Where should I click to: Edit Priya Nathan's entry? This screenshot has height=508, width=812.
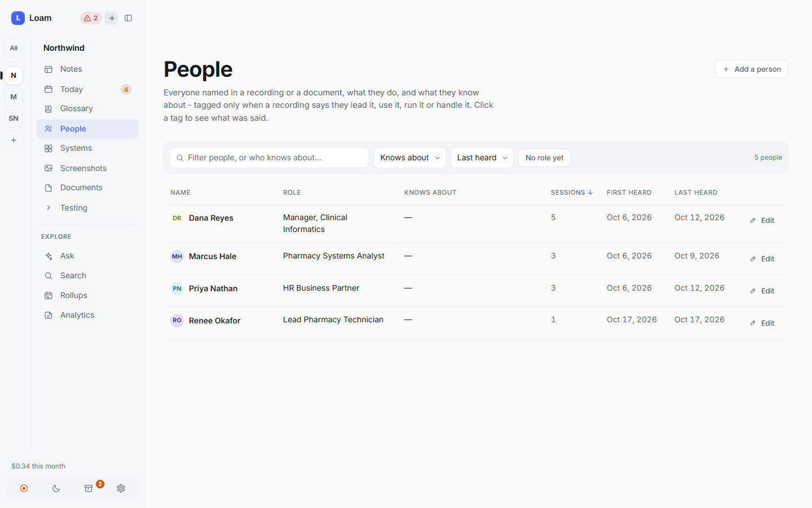[x=762, y=291]
